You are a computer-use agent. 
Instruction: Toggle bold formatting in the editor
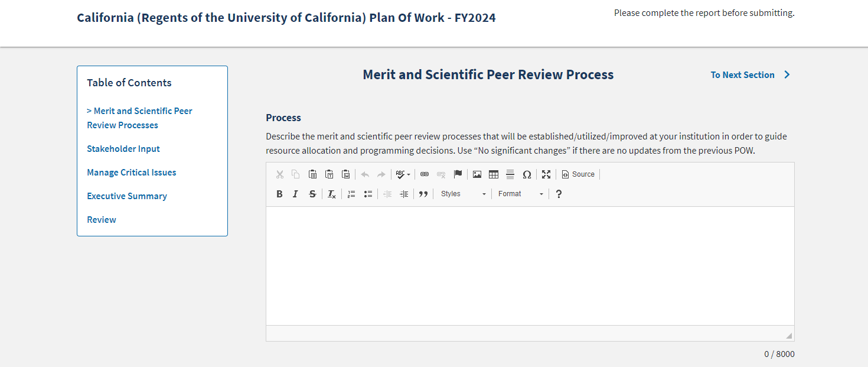click(280, 194)
